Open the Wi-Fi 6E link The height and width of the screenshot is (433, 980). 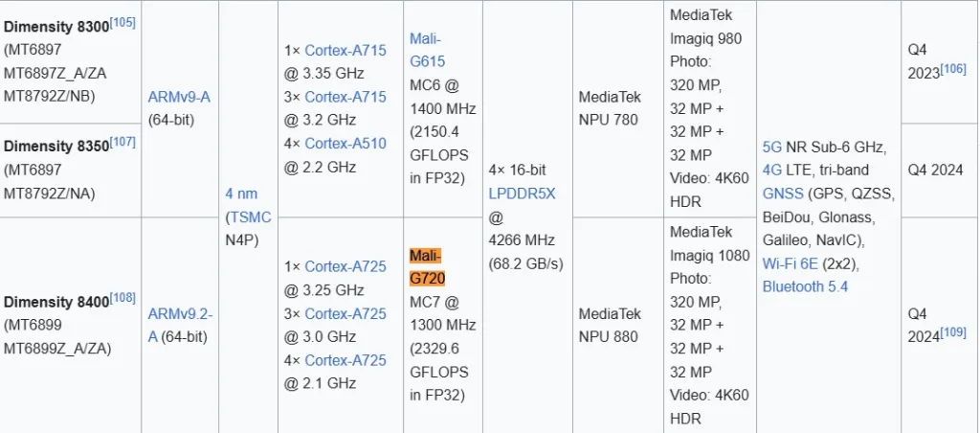click(x=790, y=263)
